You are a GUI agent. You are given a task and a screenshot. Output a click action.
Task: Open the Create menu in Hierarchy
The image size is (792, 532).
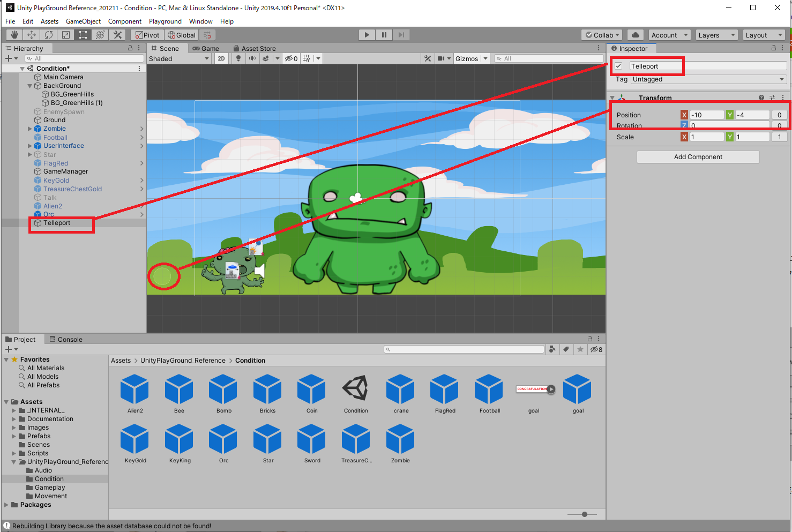pyautogui.click(x=11, y=58)
